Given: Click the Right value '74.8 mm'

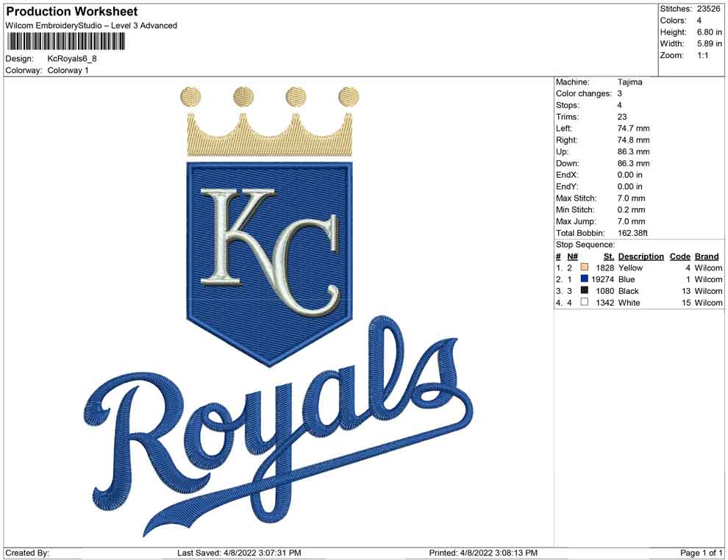Looking at the screenshot, I should [x=633, y=140].
